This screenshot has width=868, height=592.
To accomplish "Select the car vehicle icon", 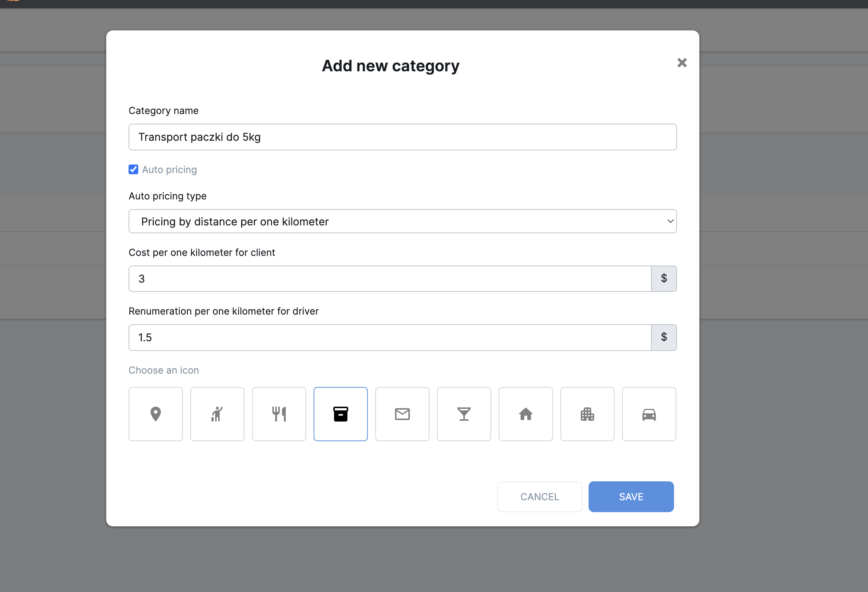I will 649,414.
